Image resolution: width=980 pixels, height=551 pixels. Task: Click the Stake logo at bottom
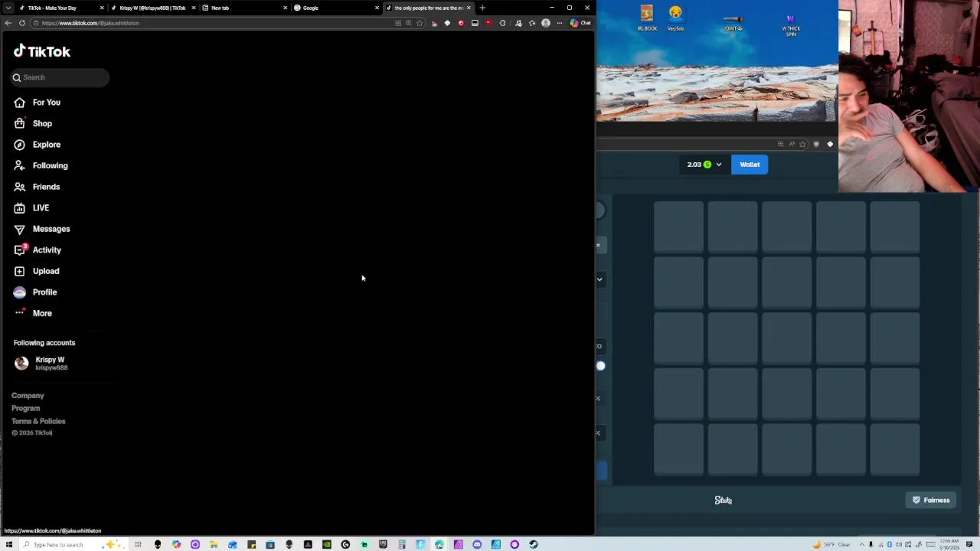(x=724, y=500)
